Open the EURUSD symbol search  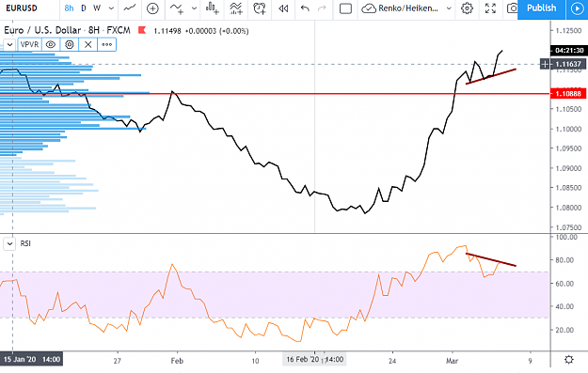coord(22,8)
